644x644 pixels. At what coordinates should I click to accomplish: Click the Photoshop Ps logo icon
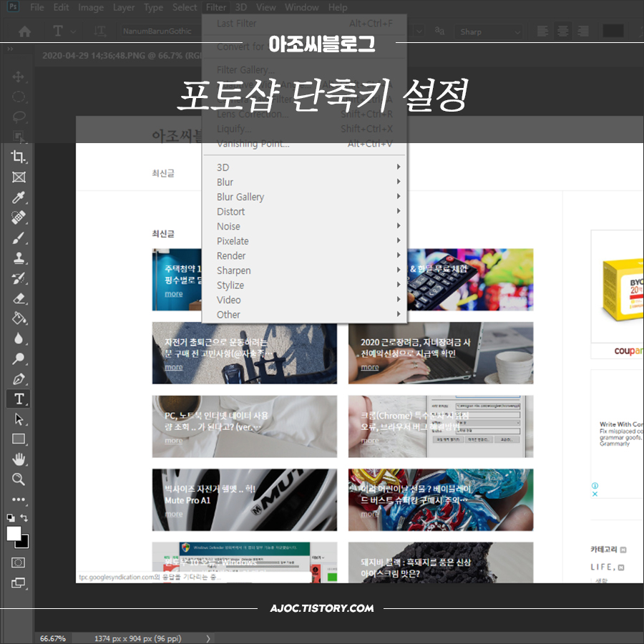click(13, 6)
